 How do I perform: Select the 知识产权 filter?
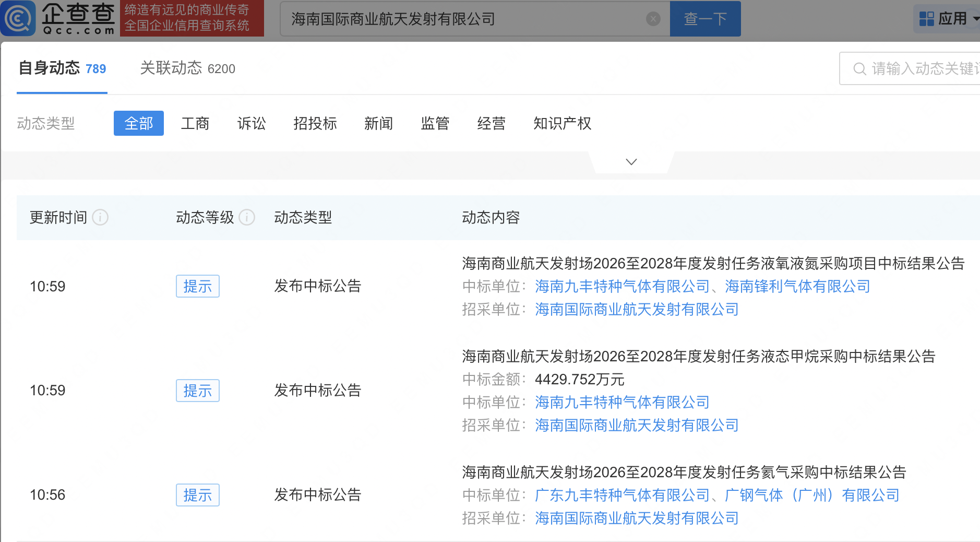click(562, 123)
